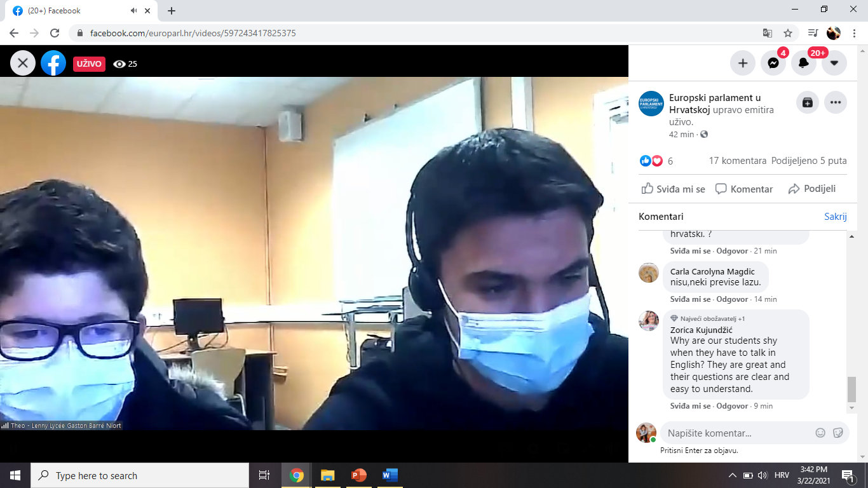Open the notifications bell
868x488 pixels.
tap(804, 63)
